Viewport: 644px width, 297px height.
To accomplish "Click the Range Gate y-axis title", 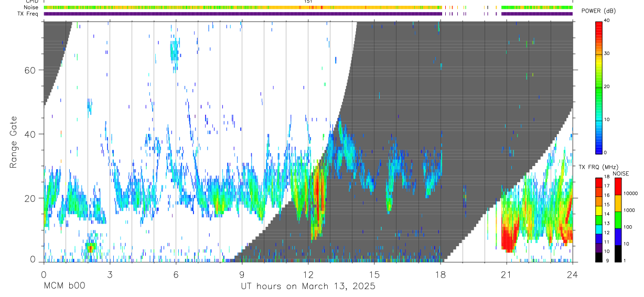I will coord(13,142).
